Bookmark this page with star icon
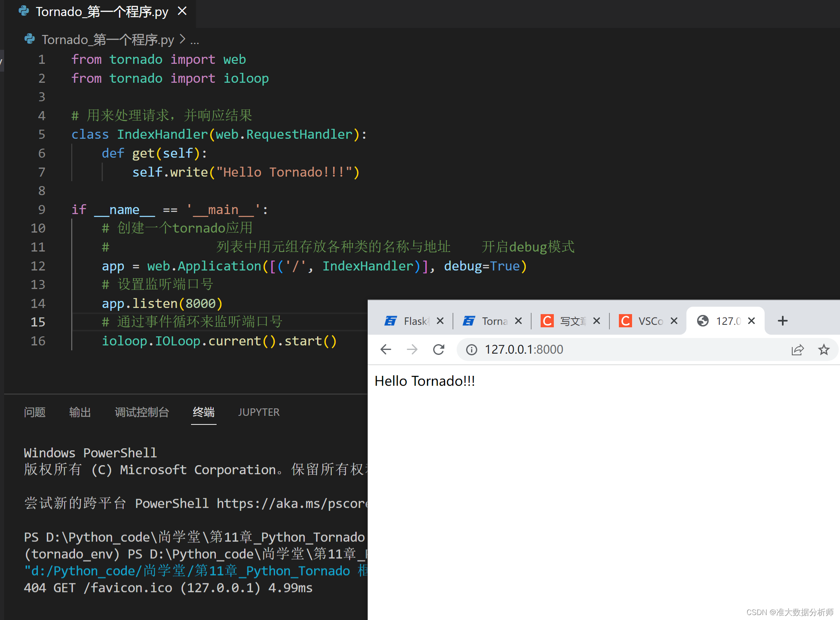The height and width of the screenshot is (620, 840). [x=824, y=350]
